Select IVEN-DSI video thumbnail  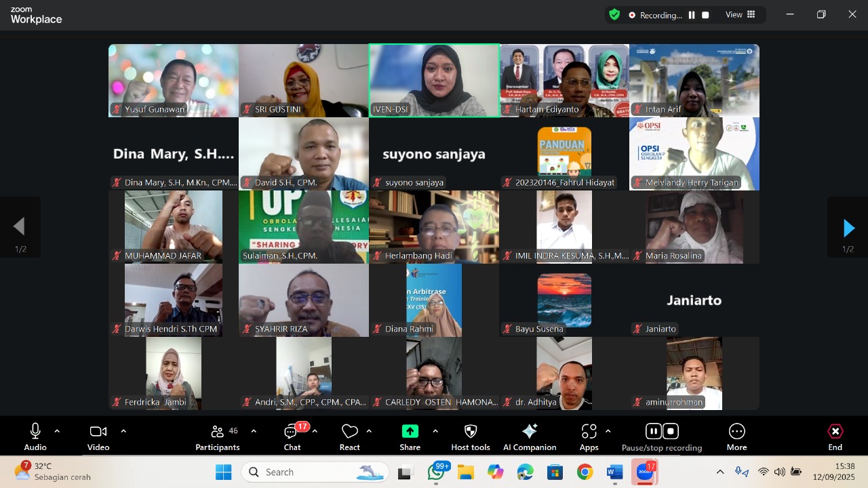pyautogui.click(x=434, y=80)
